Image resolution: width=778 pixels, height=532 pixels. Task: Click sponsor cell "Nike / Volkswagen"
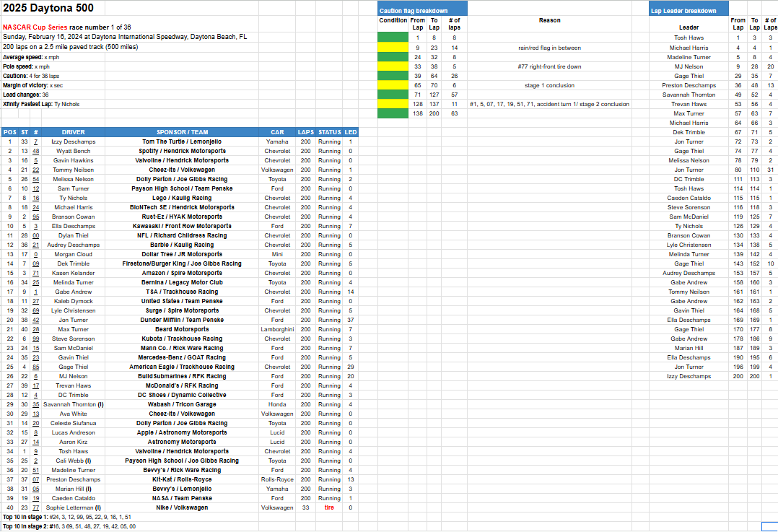pyautogui.click(x=182, y=507)
